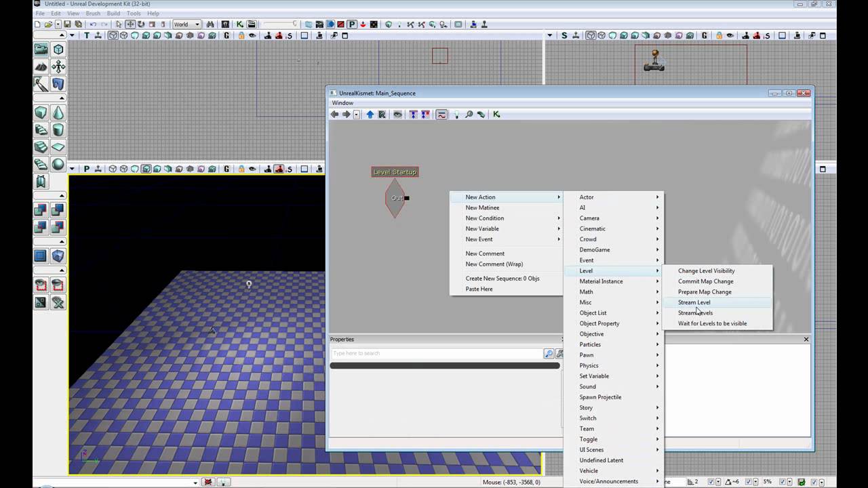Open the File menu in main editor

pos(39,14)
